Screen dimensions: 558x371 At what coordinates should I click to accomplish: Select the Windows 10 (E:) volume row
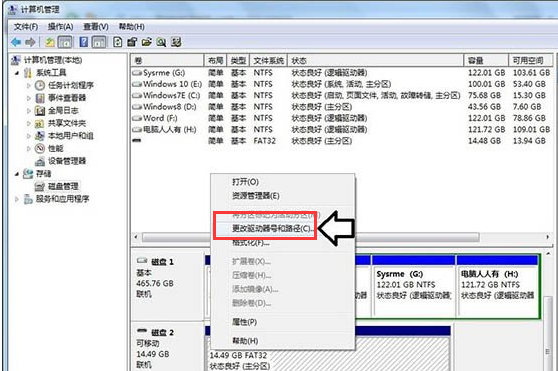(342, 84)
